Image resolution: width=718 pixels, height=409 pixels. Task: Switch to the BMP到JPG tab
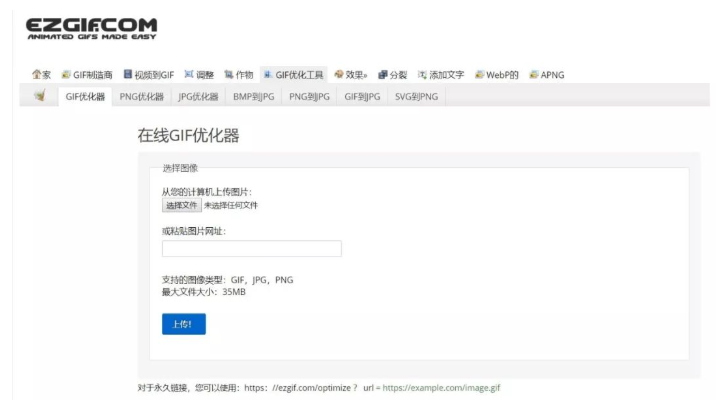coord(254,97)
